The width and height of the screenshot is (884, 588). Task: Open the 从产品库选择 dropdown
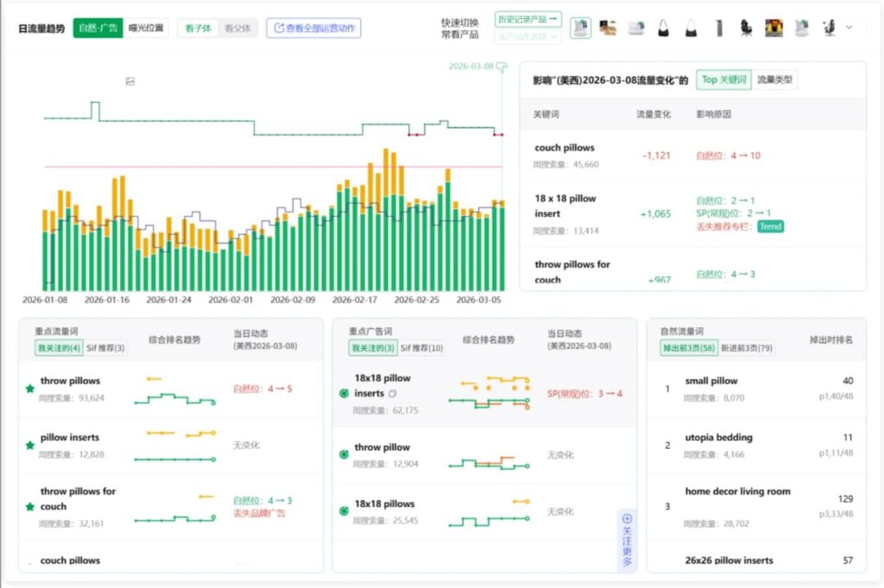[528, 37]
